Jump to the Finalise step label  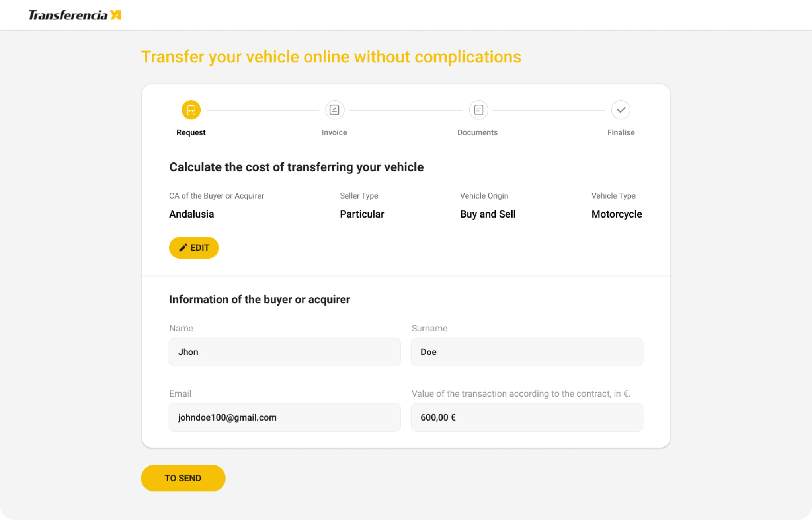[x=621, y=132]
